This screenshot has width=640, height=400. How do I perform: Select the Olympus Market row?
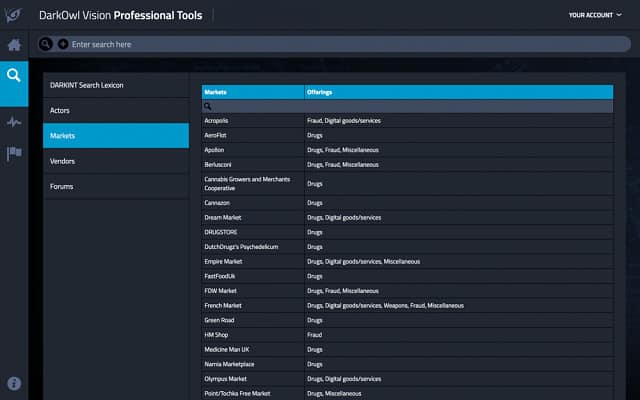(x=407, y=379)
